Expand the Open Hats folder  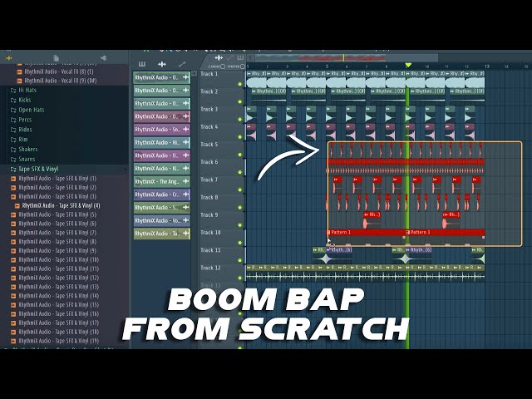click(x=27, y=110)
